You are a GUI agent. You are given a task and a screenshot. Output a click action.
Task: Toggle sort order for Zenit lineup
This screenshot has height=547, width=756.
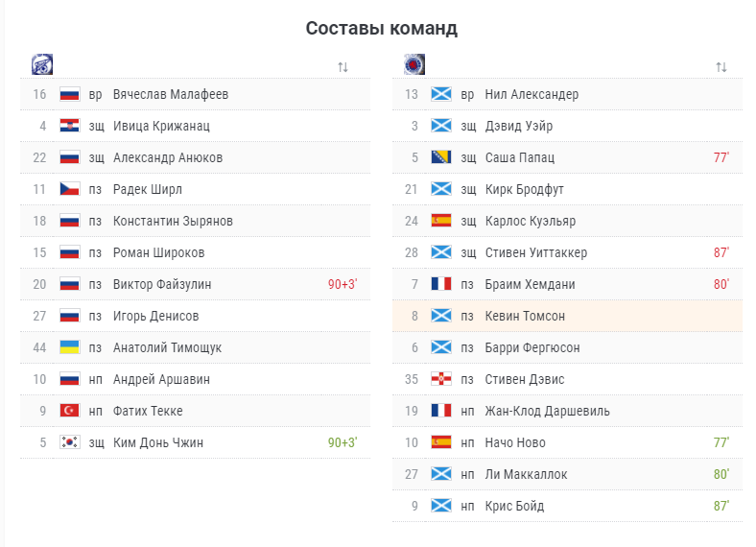343,67
